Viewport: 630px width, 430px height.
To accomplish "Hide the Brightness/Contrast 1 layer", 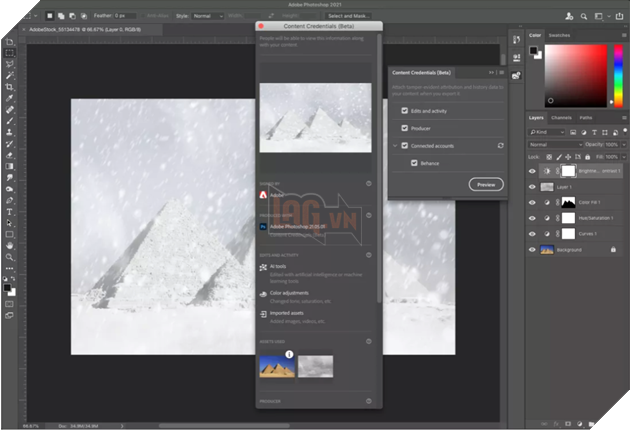I will (532, 171).
